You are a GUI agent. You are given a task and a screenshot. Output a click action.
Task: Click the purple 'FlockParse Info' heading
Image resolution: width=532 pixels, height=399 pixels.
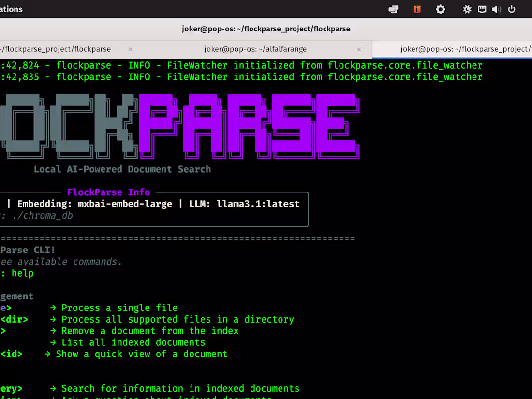click(x=108, y=192)
